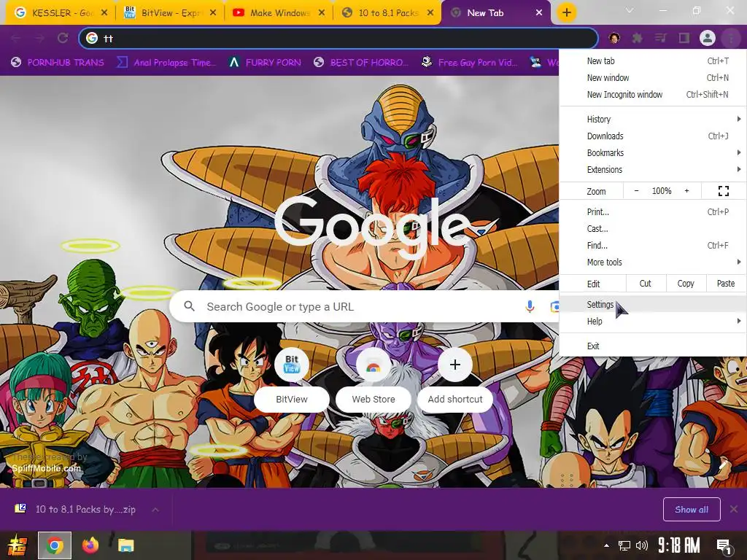This screenshot has width=747, height=560.
Task: Open Downloads from the menu
Action: click(x=653, y=136)
